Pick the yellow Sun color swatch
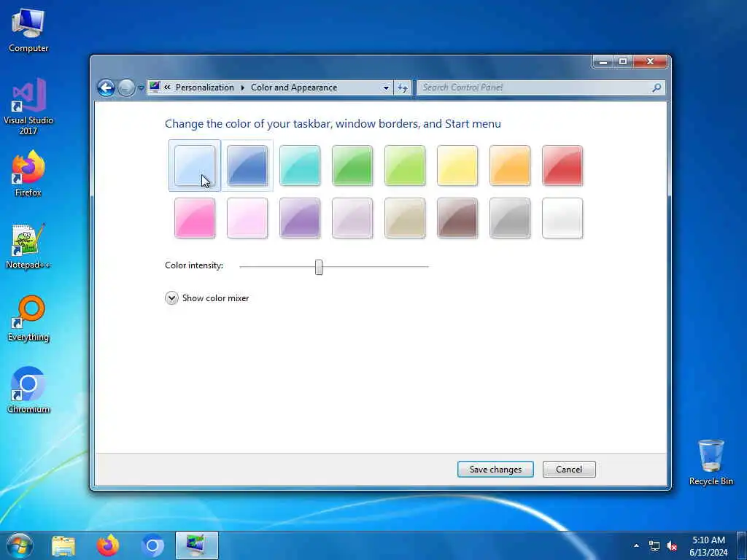The height and width of the screenshot is (560, 747). pos(457,166)
